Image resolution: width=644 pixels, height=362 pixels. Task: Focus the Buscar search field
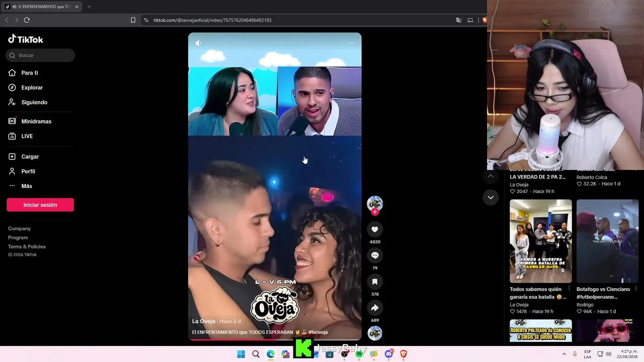[40, 55]
